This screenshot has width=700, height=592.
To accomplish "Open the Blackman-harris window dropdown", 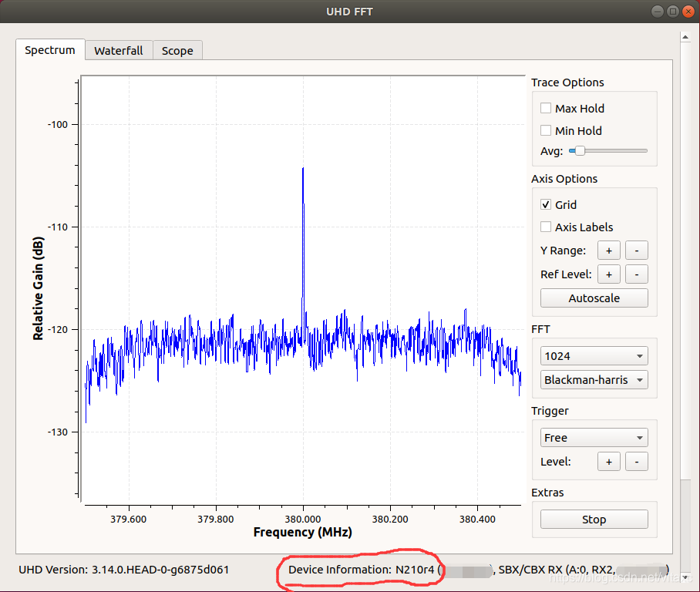I will (x=594, y=379).
